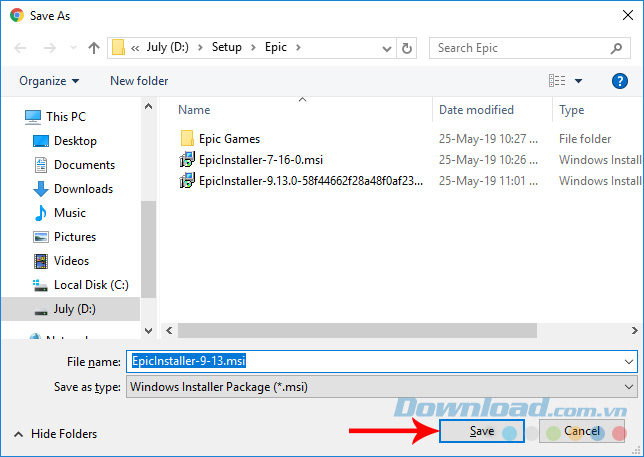Collapse with Hide Folders

pyautogui.click(x=56, y=434)
